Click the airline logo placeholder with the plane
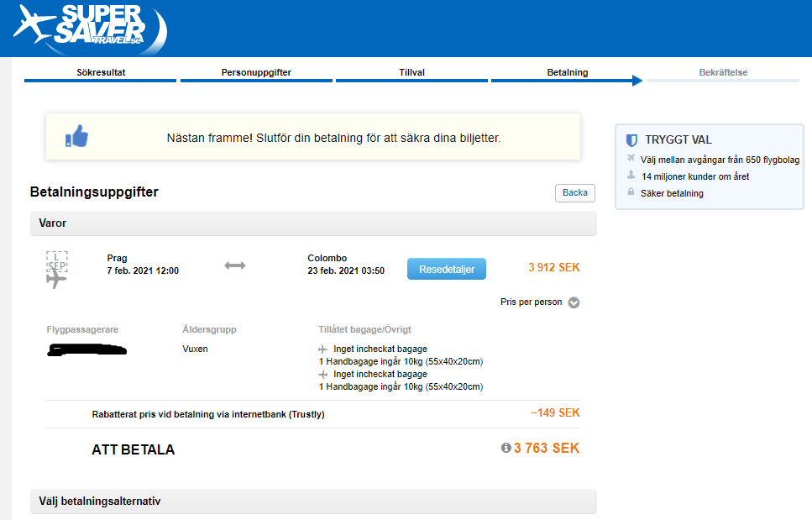Viewport: 812px width, 520px height. pyautogui.click(x=56, y=270)
